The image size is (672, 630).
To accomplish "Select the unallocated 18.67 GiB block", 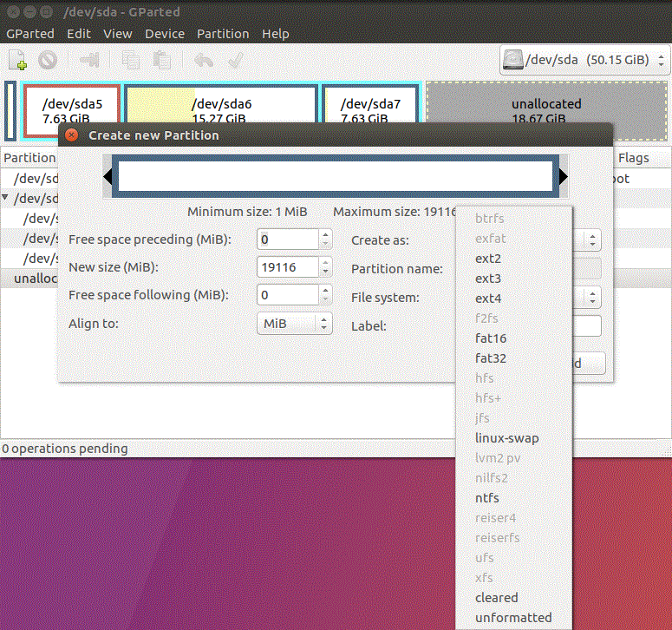I will pyautogui.click(x=546, y=104).
